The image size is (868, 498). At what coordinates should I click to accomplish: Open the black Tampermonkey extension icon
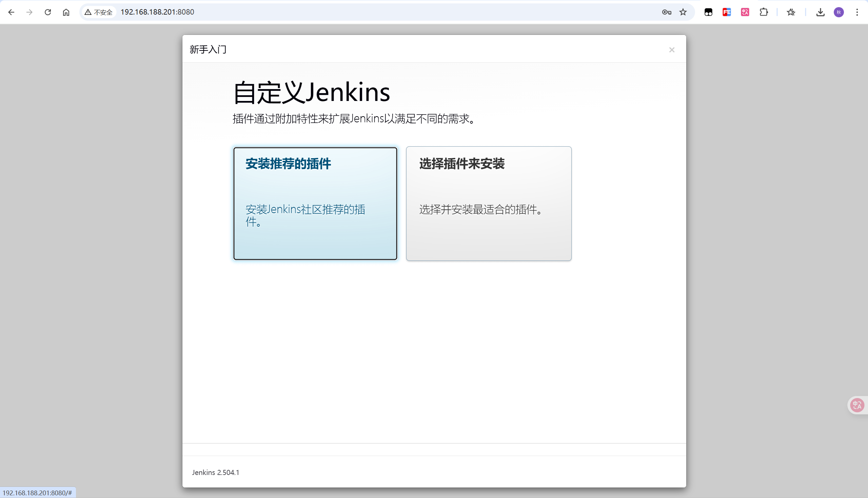708,12
